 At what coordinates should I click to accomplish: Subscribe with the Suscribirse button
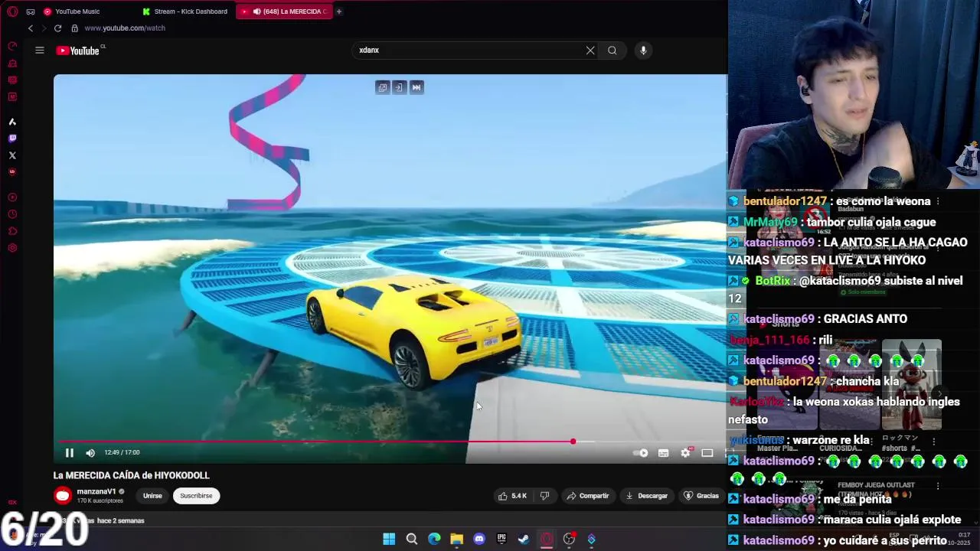196,496
